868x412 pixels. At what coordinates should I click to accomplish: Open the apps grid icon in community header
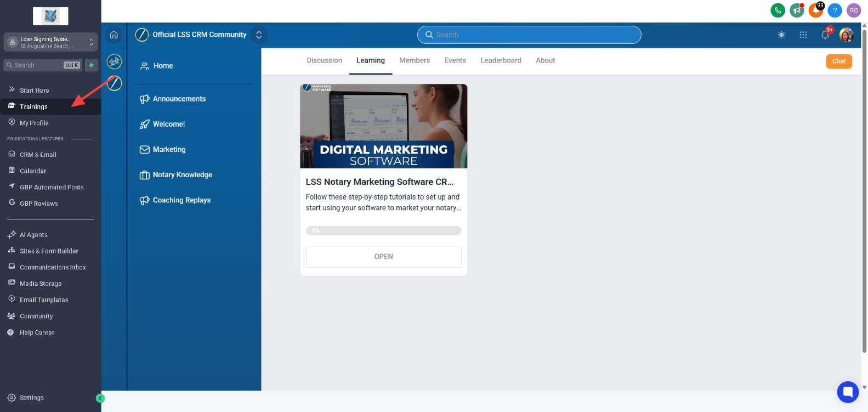tap(803, 35)
